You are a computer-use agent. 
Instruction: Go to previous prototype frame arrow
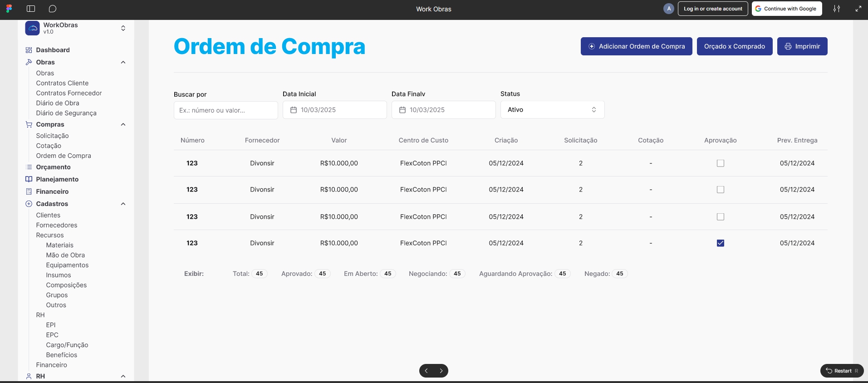(427, 371)
